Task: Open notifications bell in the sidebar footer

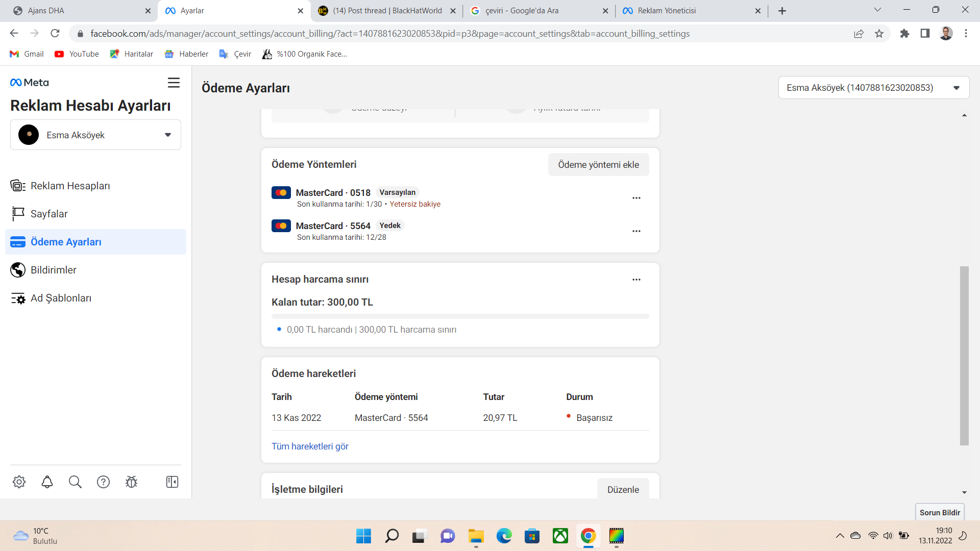Action: coord(47,482)
